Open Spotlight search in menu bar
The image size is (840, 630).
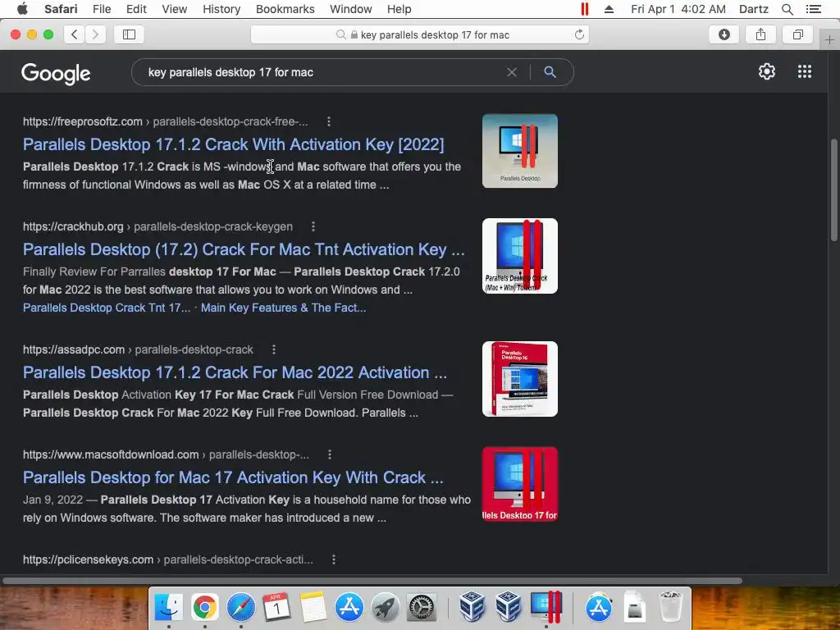(x=787, y=9)
